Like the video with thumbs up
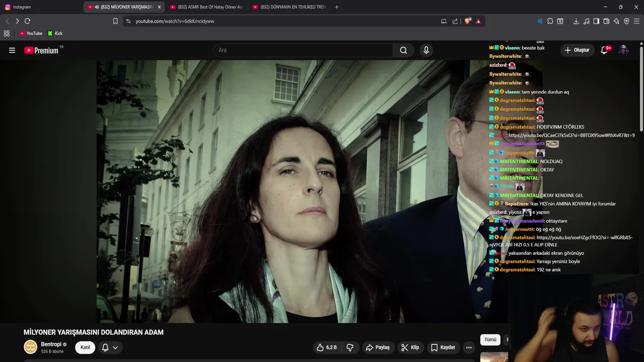644x362 pixels. pyautogui.click(x=326, y=347)
